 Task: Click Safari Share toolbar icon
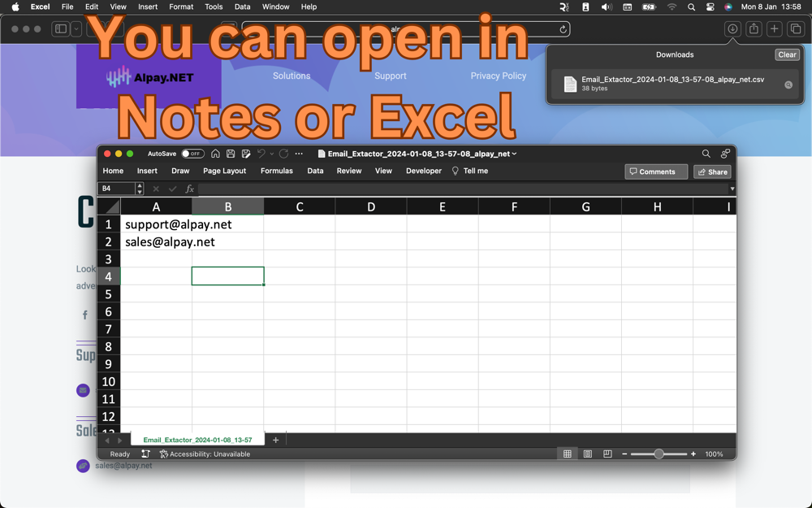[x=754, y=29]
